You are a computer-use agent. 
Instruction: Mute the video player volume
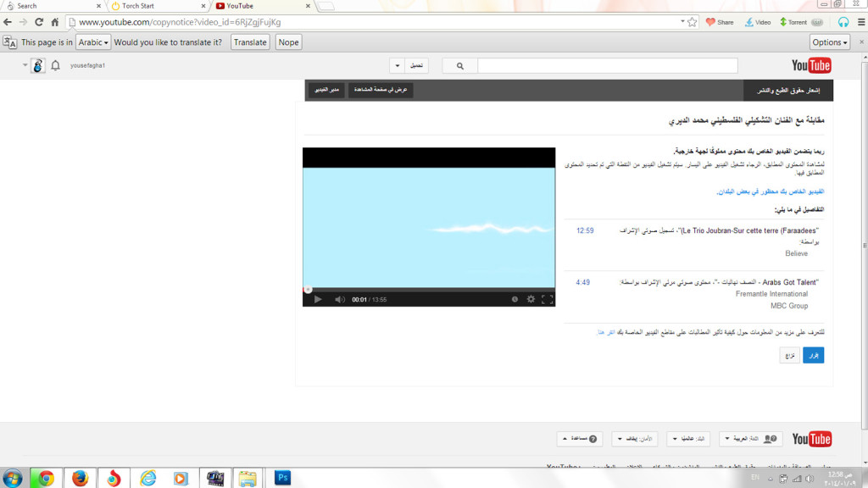[x=339, y=299]
